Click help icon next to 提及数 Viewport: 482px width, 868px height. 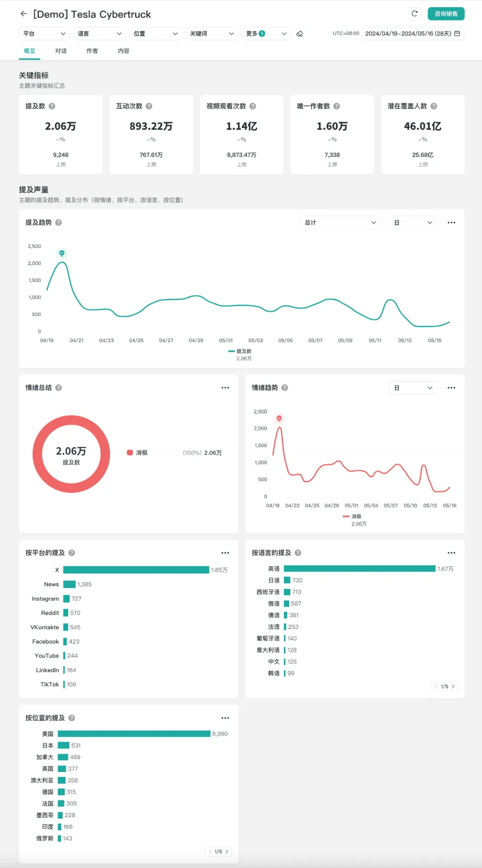[x=52, y=106]
